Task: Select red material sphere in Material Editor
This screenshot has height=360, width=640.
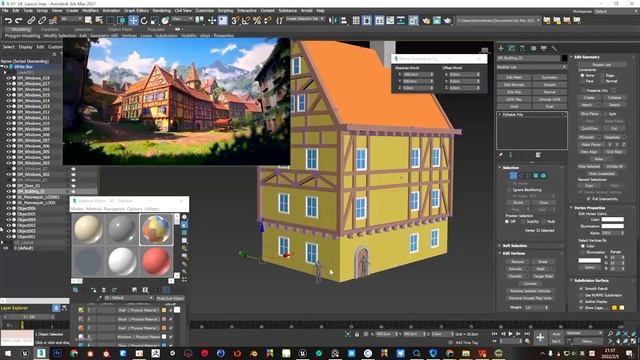Action: coord(156,261)
